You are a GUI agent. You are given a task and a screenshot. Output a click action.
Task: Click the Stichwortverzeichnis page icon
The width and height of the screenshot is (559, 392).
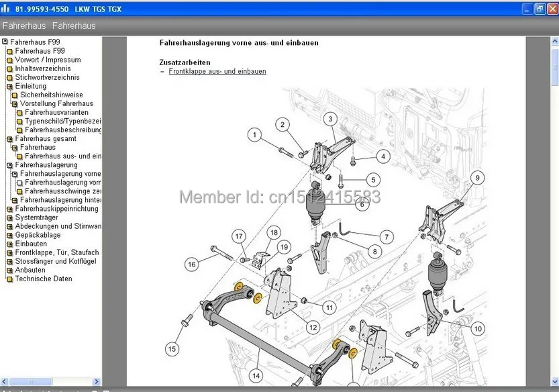tap(9, 77)
